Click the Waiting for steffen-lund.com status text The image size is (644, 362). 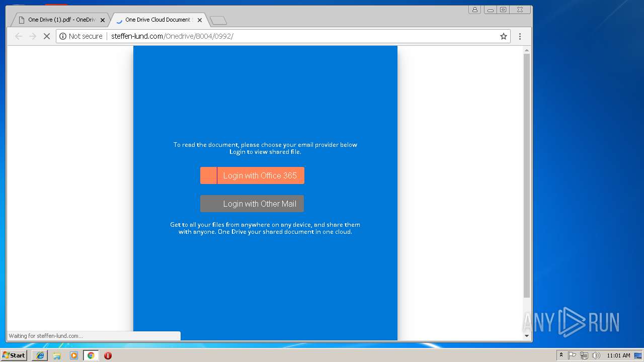(46, 336)
